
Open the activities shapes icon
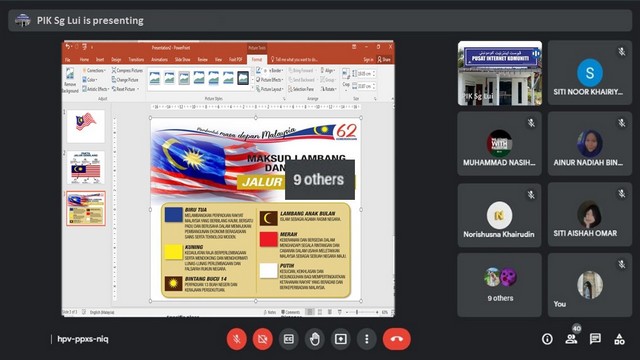[619, 339]
